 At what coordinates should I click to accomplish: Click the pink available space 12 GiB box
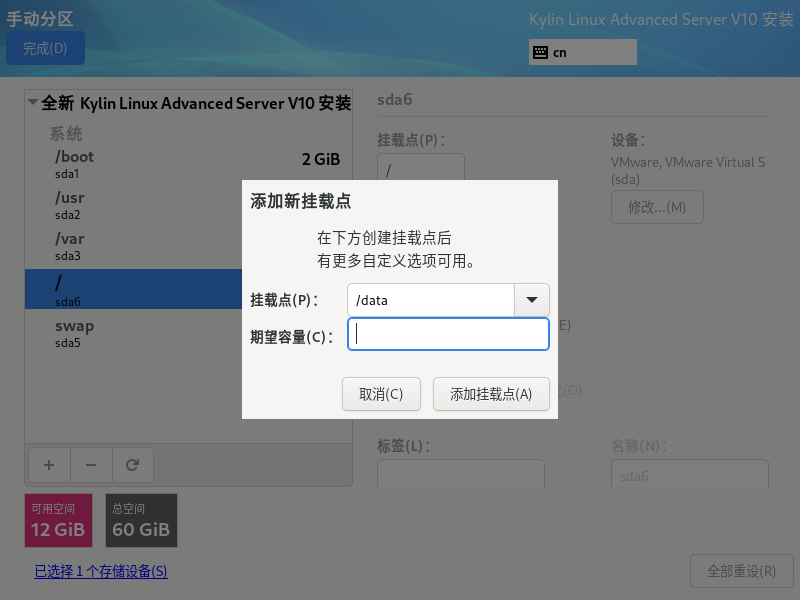[x=58, y=521]
